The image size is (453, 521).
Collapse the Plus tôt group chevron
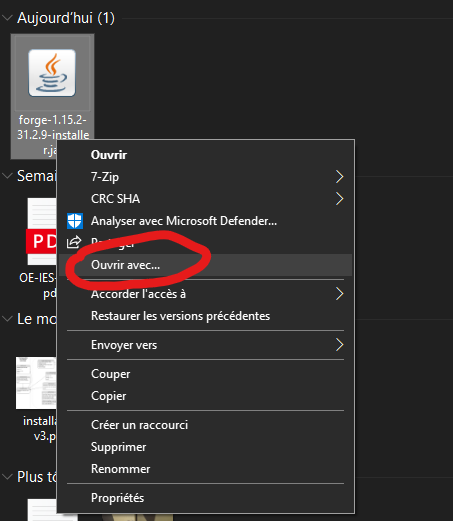(7, 477)
